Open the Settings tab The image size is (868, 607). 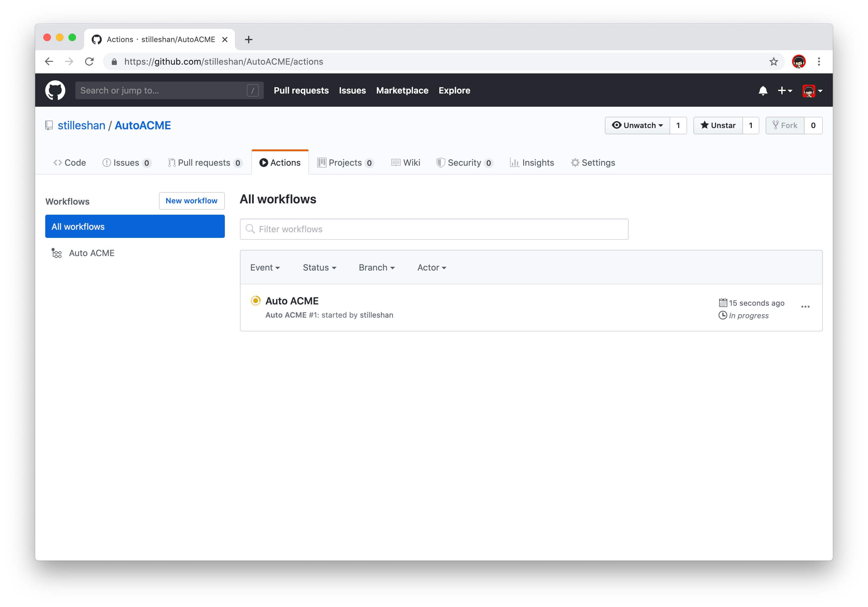[593, 163]
